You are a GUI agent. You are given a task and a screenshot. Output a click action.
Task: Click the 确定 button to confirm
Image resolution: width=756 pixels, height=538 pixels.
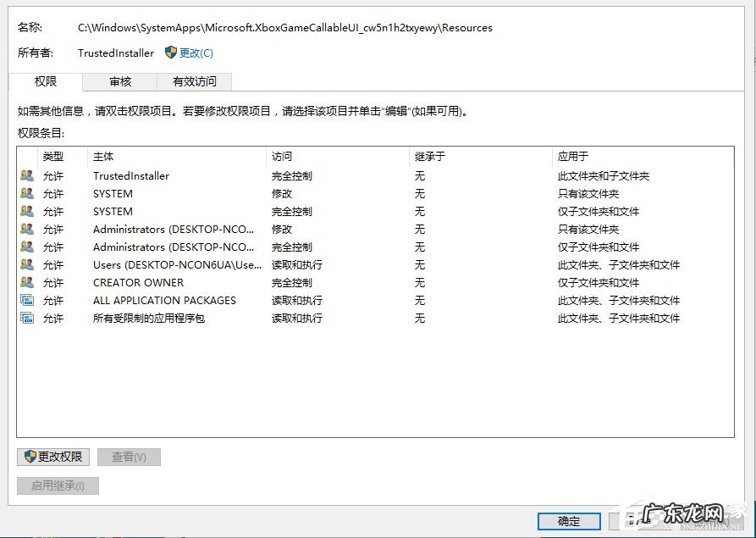tap(568, 521)
